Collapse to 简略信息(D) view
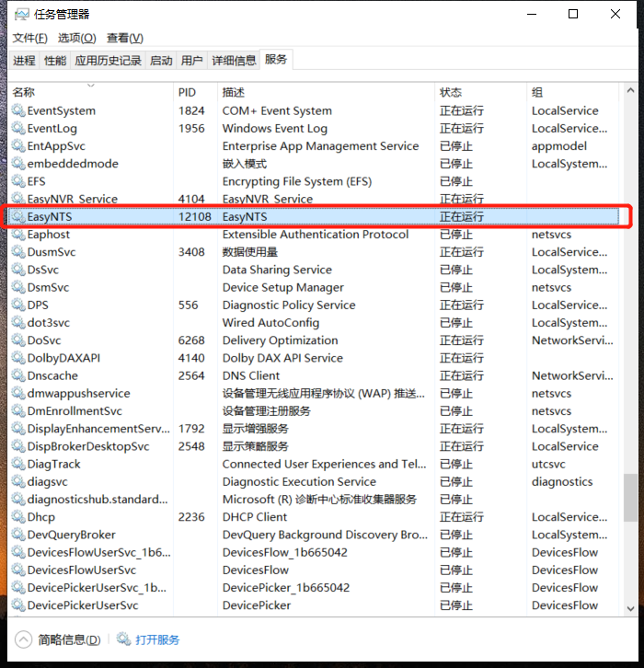 tap(58, 639)
